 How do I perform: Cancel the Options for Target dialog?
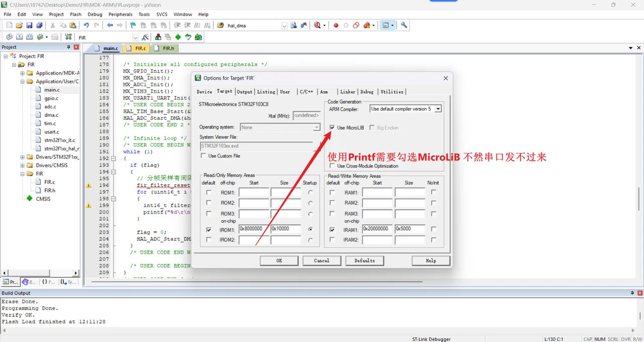321,260
